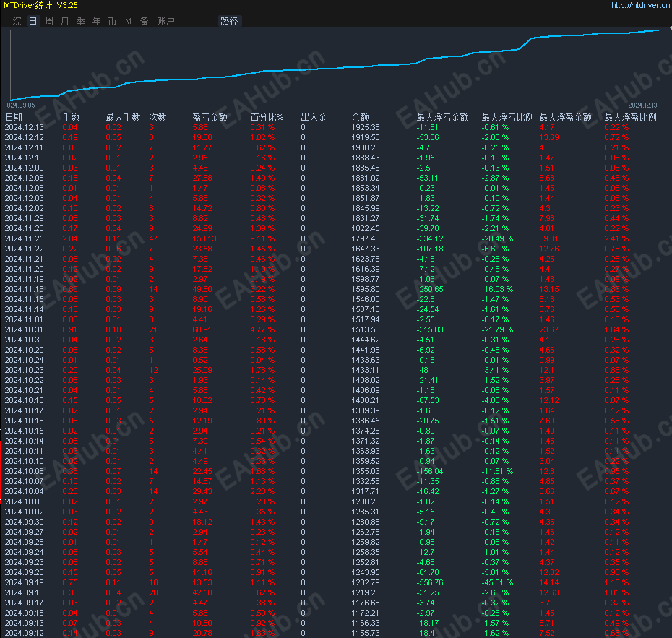This screenshot has width=672, height=638.
Task: Click the M tab
Action: pos(128,21)
